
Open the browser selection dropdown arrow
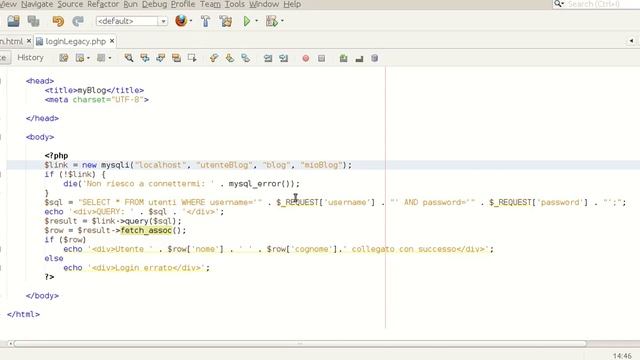(x=191, y=21)
